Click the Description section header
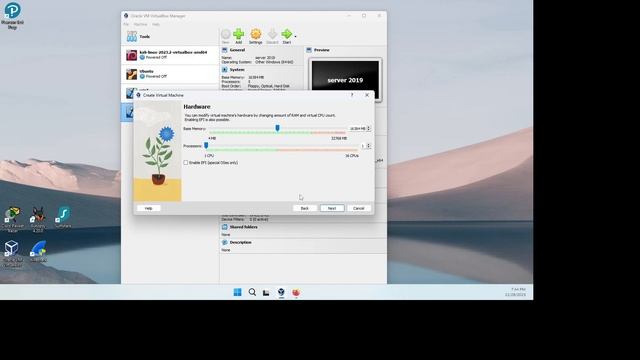The width and height of the screenshot is (640, 360). click(x=240, y=242)
